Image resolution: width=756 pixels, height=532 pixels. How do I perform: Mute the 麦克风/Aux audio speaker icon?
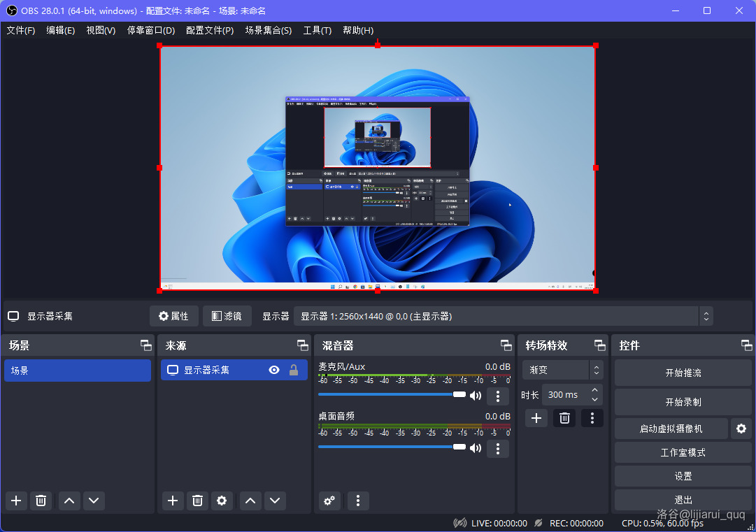coord(476,396)
